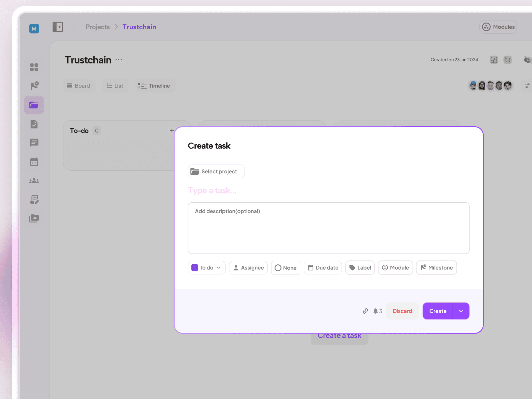This screenshot has width=532, height=399.
Task: Click the Discard button
Action: point(402,311)
